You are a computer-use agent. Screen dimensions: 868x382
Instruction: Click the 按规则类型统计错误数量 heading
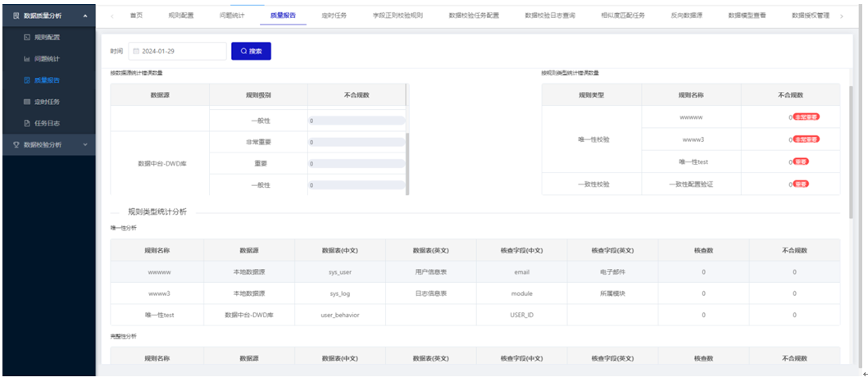point(570,72)
